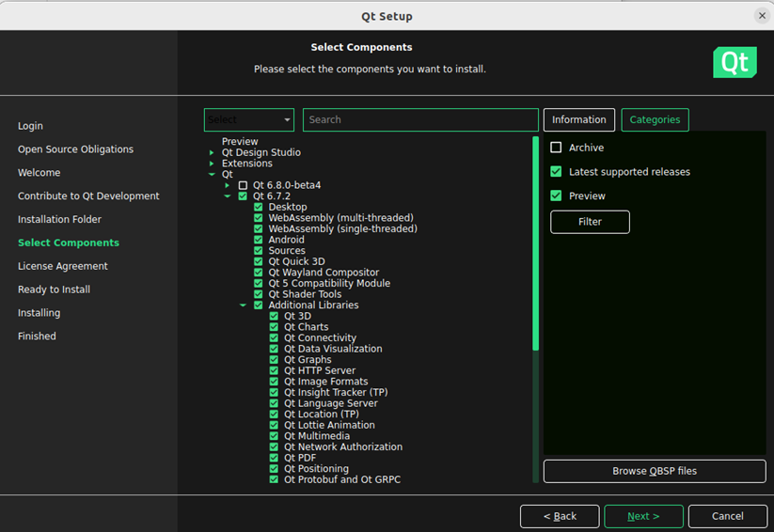Uncheck Latest supported releases

pos(556,172)
